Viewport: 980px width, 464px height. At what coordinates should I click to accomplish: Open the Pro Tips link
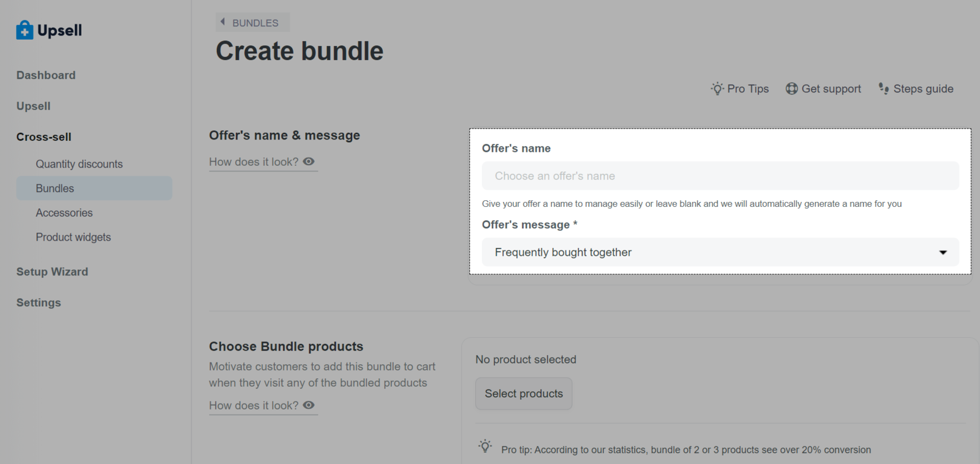click(740, 89)
